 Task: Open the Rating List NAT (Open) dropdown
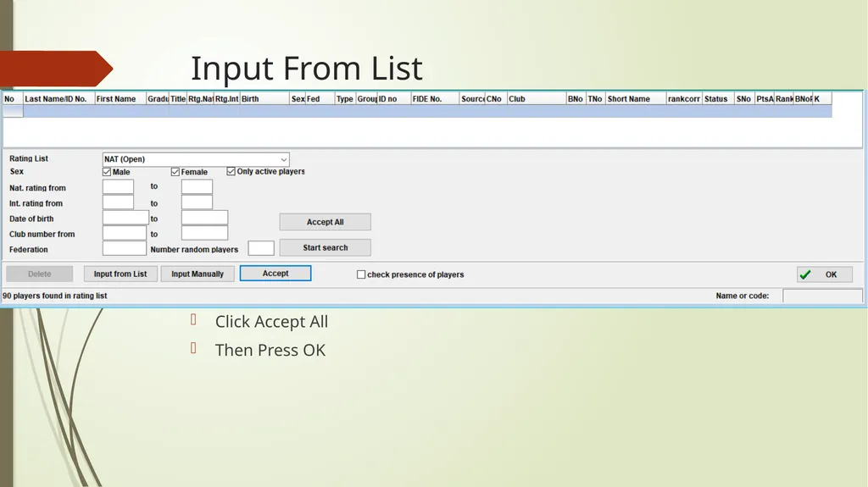click(196, 159)
